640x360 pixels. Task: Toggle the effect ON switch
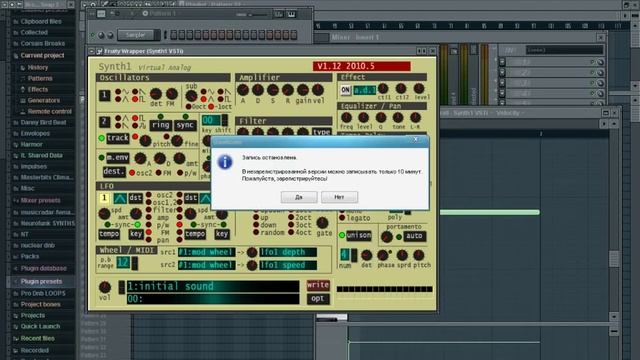(x=345, y=90)
